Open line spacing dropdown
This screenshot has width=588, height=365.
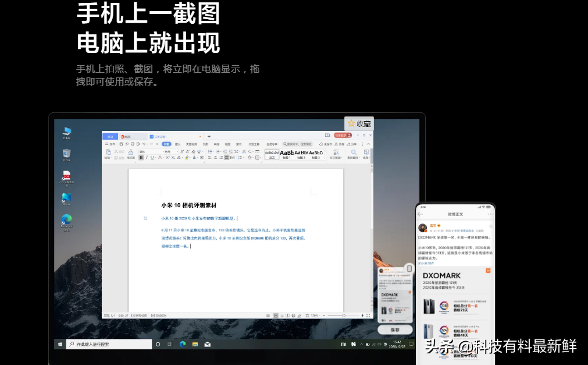coord(240,157)
